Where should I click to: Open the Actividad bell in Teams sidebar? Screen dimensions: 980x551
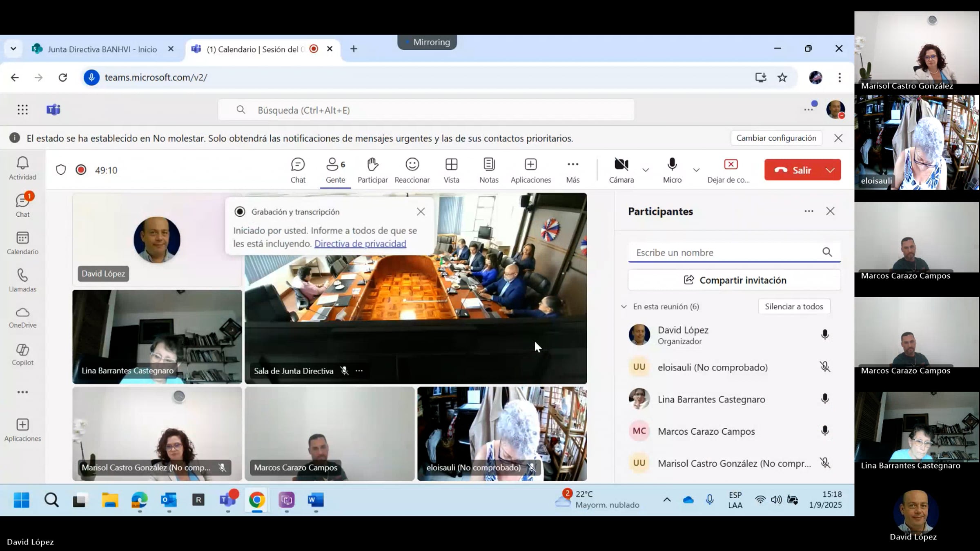[x=22, y=168]
